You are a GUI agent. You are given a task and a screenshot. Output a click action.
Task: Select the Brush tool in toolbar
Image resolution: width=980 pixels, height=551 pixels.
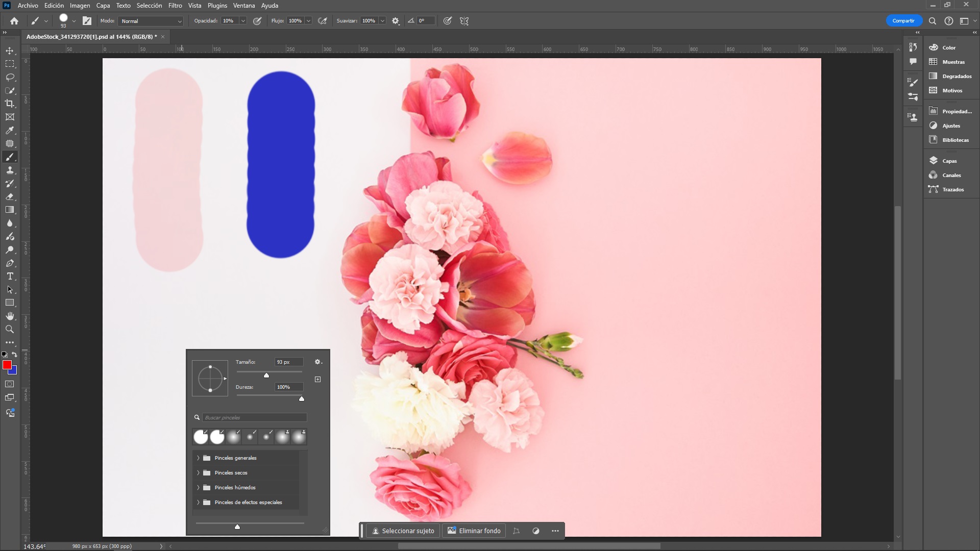coord(10,157)
